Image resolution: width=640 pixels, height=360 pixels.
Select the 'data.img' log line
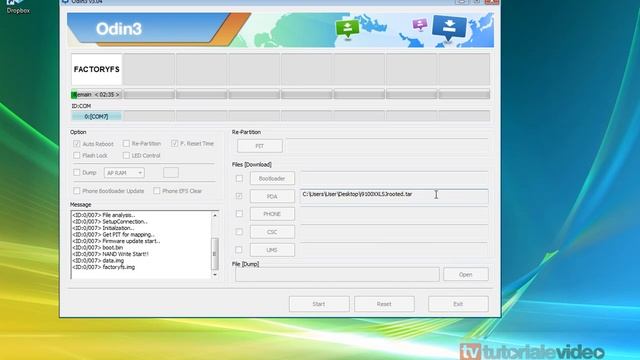(98, 260)
